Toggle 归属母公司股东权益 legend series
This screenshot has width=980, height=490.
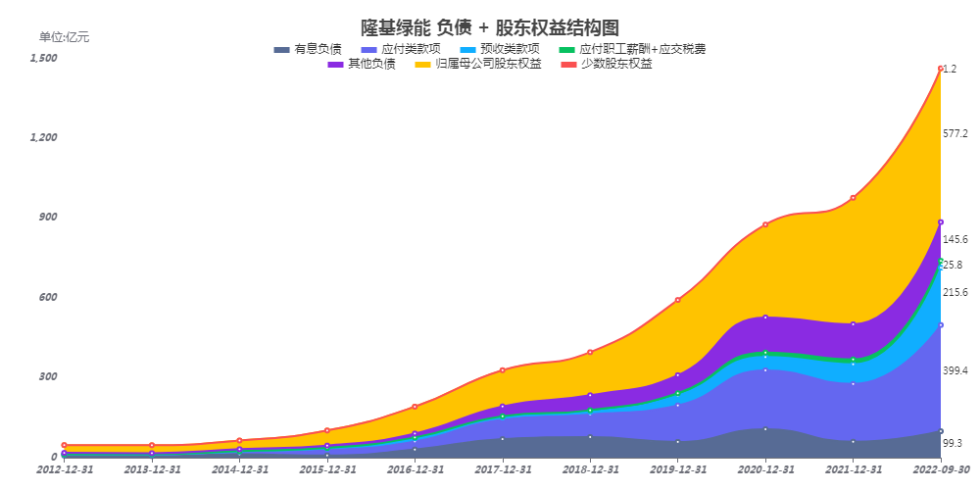tap(478, 65)
